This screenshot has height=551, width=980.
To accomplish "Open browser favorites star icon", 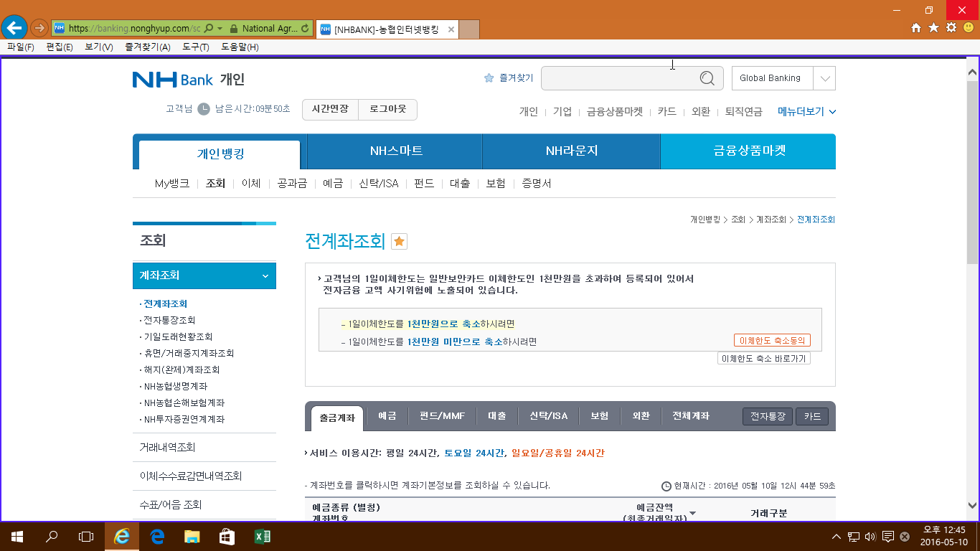I will (933, 28).
